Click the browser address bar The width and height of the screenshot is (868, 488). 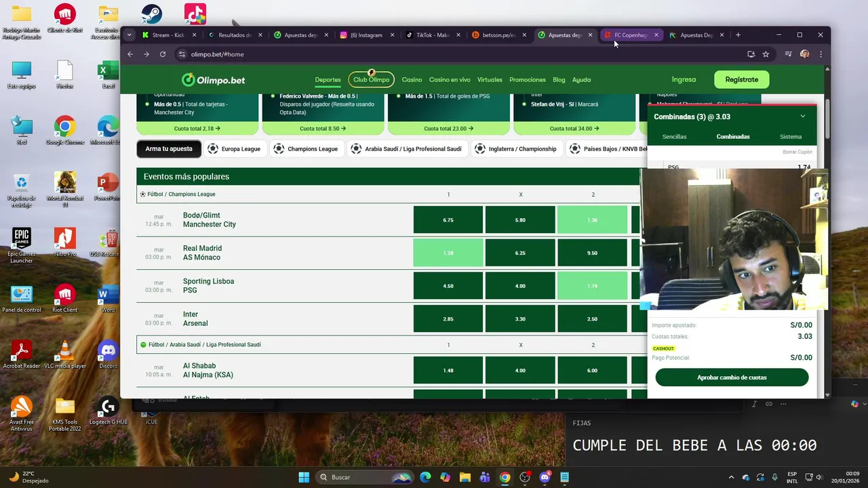(x=461, y=54)
